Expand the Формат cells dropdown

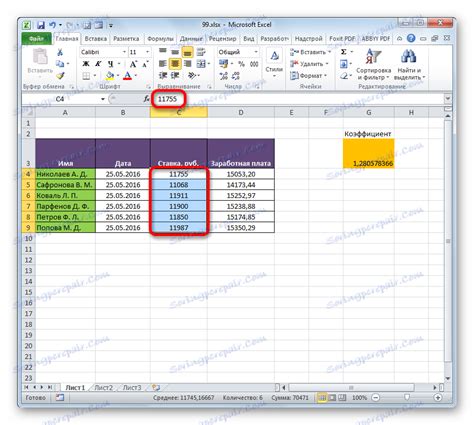325,76
